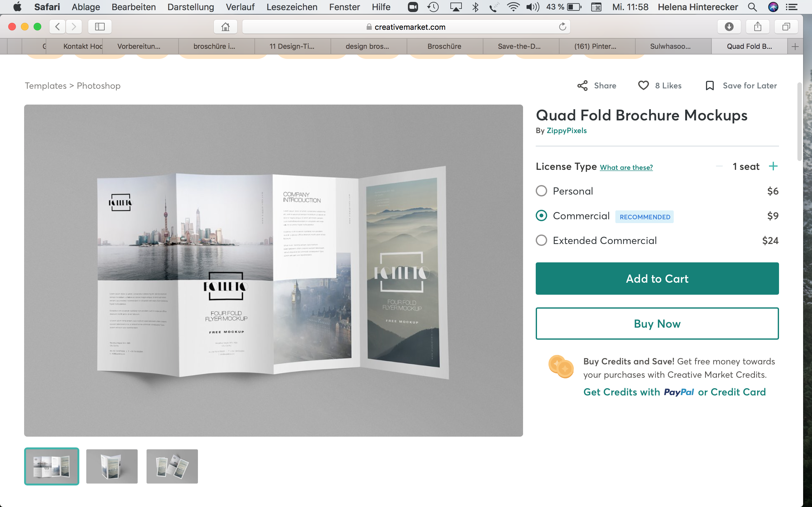Click the Add to Cart button
This screenshot has width=812, height=507.
(x=657, y=279)
